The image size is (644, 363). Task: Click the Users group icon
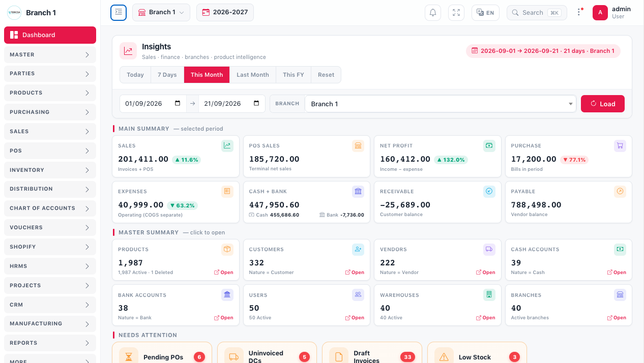(358, 295)
